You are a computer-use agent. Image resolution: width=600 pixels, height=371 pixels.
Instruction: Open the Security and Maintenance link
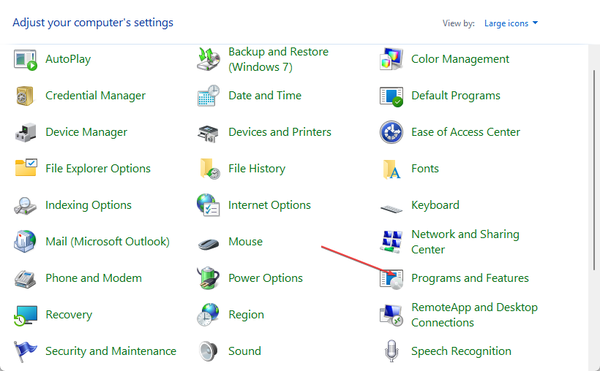111,351
